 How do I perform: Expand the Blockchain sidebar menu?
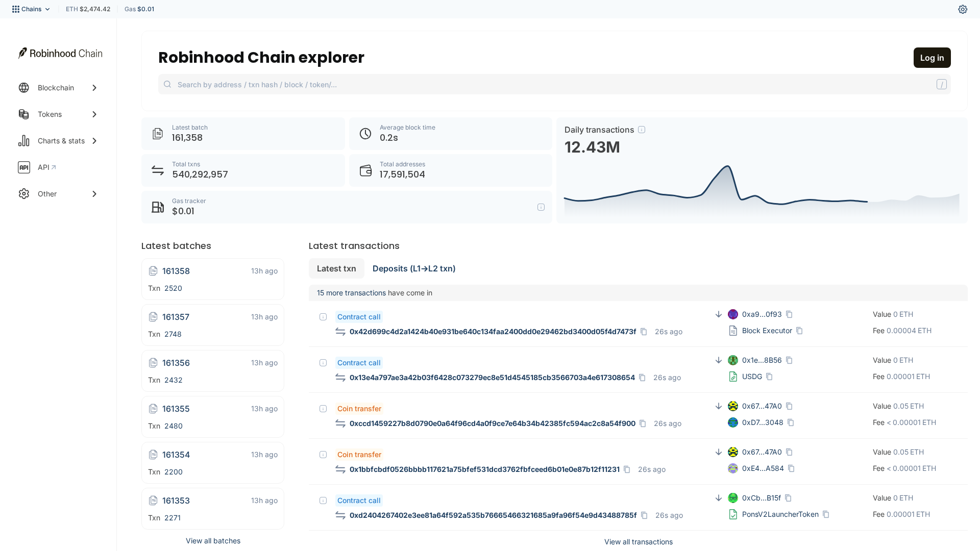[x=58, y=88]
